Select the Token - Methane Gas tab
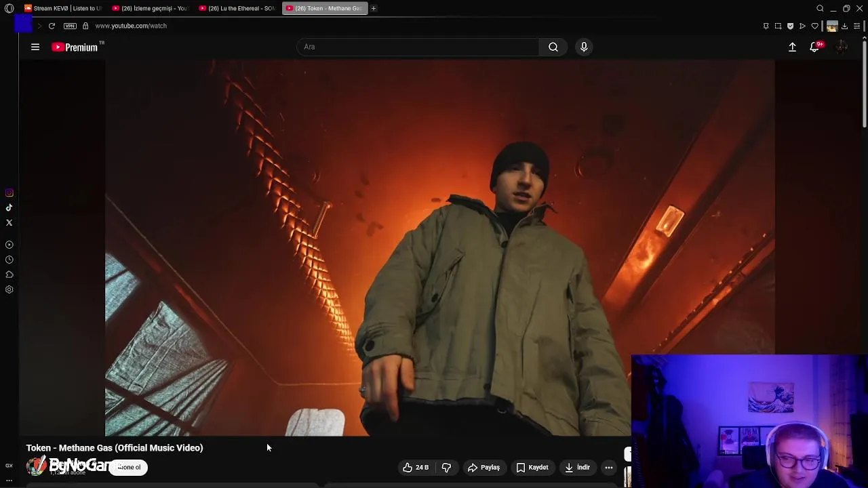868x488 pixels. click(324, 8)
